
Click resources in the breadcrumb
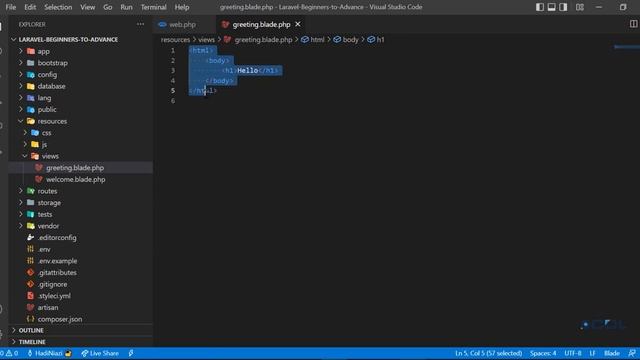[176, 40]
